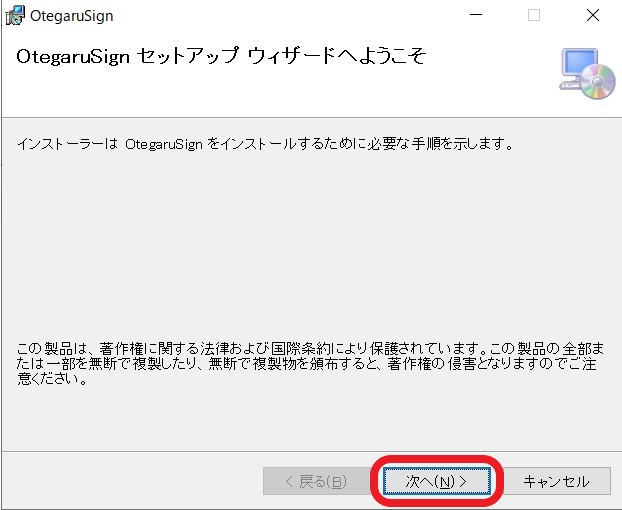Click the 次へ(N) > button
Viewport: 622px width, 510px height.
click(436, 481)
